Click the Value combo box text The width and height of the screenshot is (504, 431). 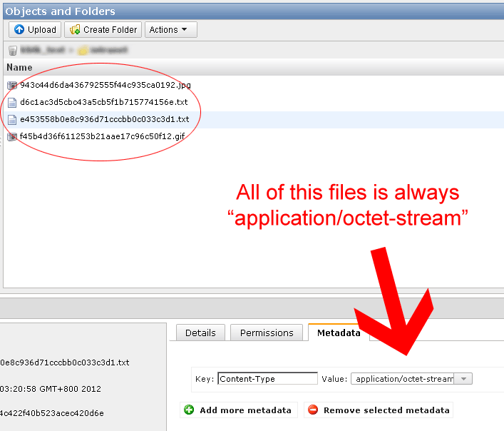click(x=403, y=379)
